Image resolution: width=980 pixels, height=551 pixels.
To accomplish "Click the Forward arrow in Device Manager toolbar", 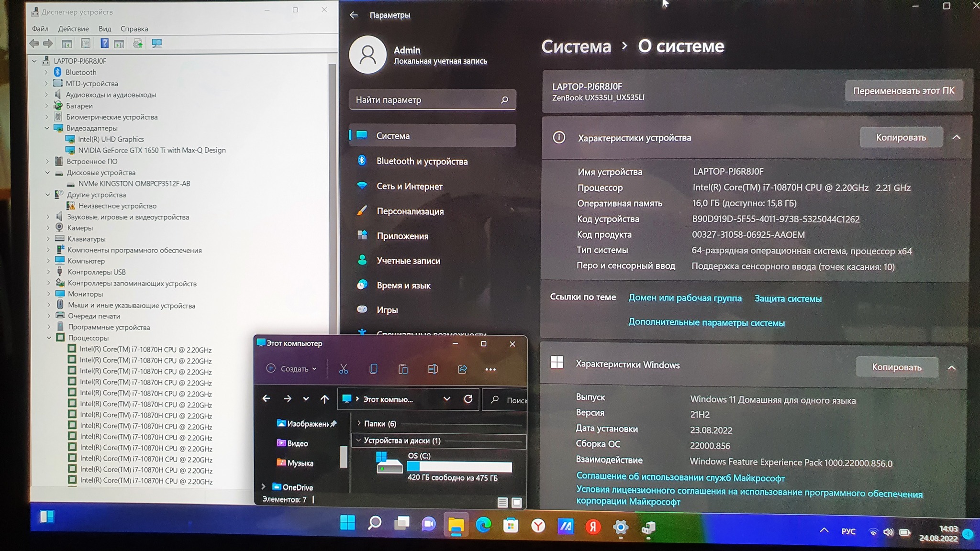I will click(48, 44).
